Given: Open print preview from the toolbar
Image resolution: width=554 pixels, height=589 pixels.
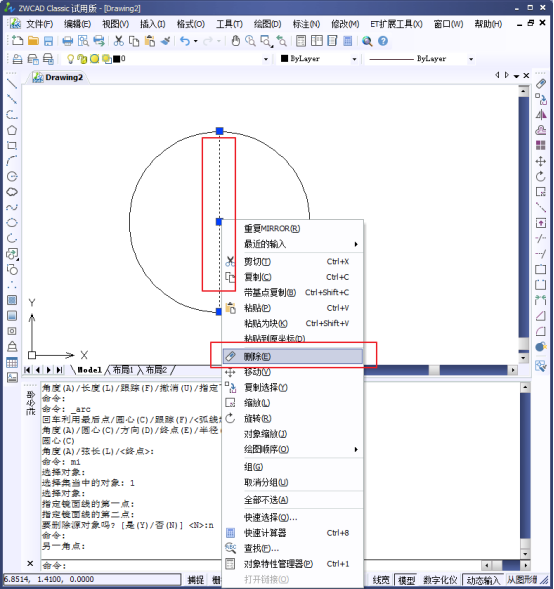Looking at the screenshot, I should [x=83, y=41].
